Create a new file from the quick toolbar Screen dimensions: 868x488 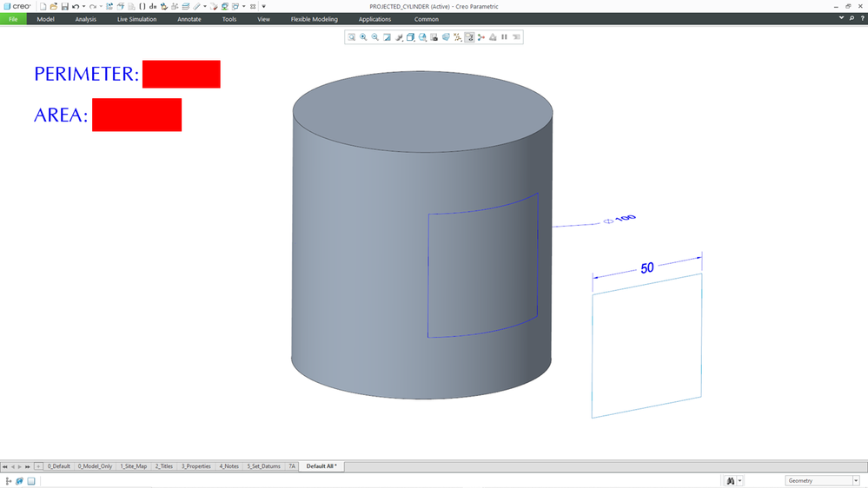pos(43,7)
